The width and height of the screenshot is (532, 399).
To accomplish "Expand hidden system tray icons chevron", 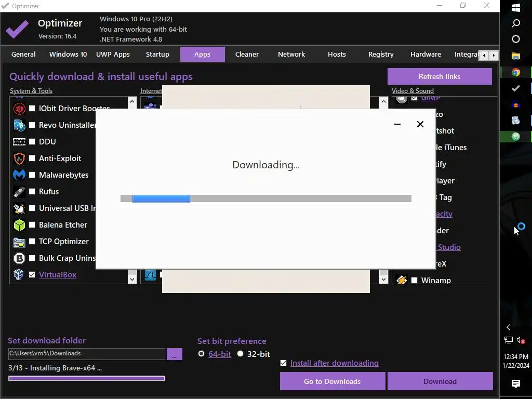I will click(508, 327).
